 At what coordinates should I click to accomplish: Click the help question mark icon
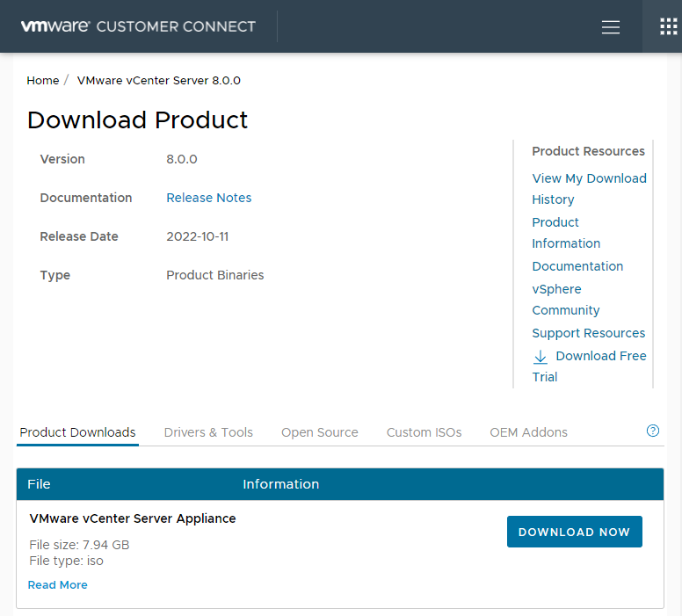(x=652, y=431)
